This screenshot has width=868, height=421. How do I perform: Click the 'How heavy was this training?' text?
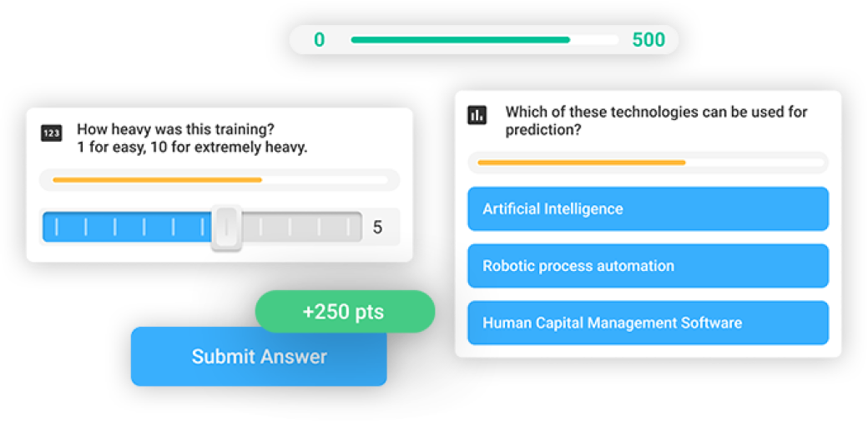click(x=176, y=130)
